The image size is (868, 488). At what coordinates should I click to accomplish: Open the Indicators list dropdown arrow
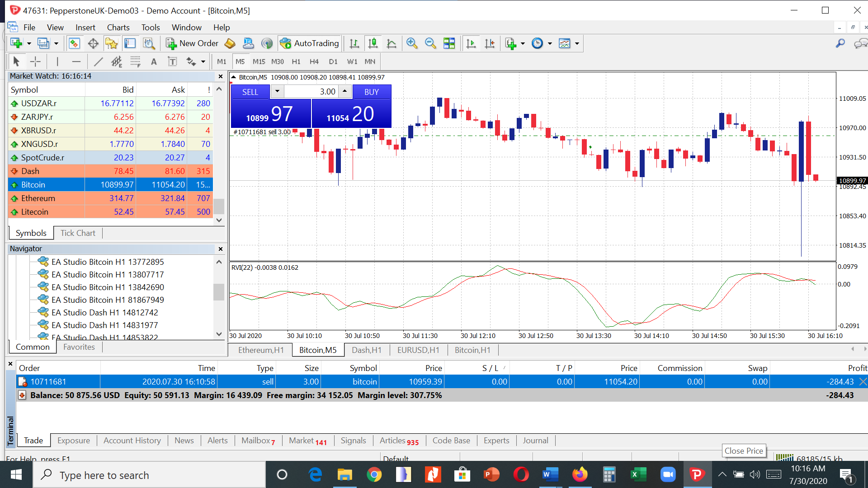pos(523,44)
